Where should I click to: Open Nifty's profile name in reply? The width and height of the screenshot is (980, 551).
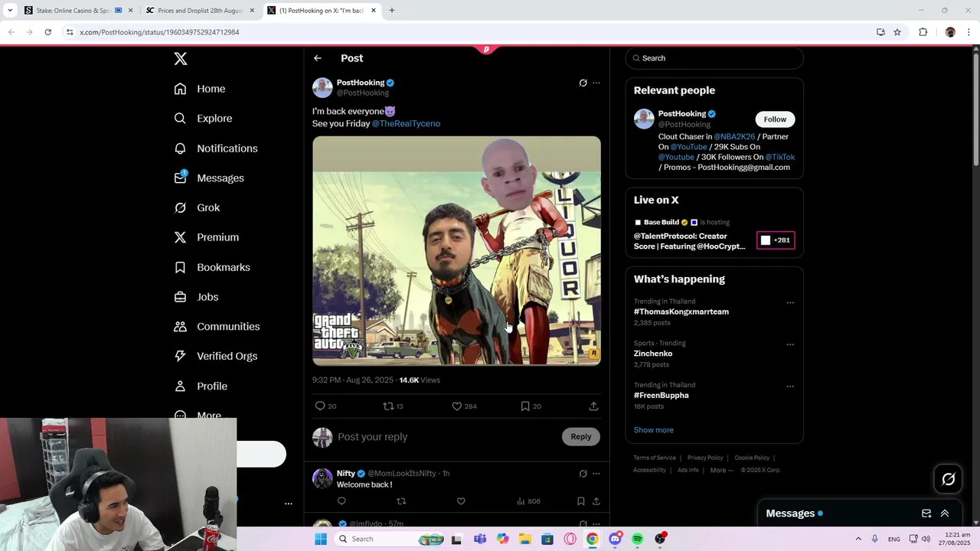346,474
